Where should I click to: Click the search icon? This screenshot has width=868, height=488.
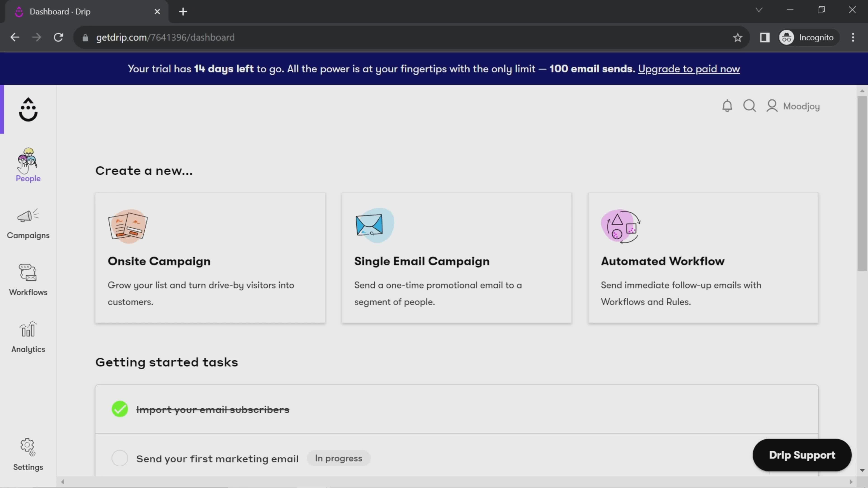tap(750, 106)
